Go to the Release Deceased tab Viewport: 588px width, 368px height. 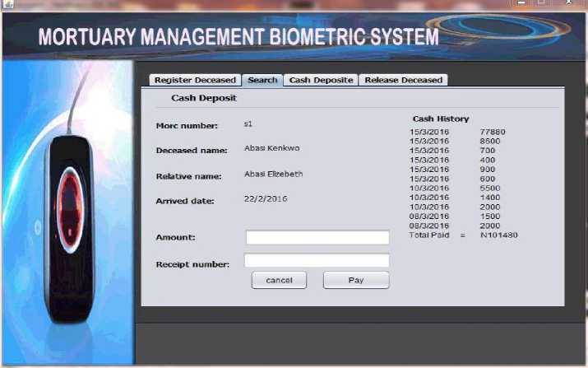404,80
